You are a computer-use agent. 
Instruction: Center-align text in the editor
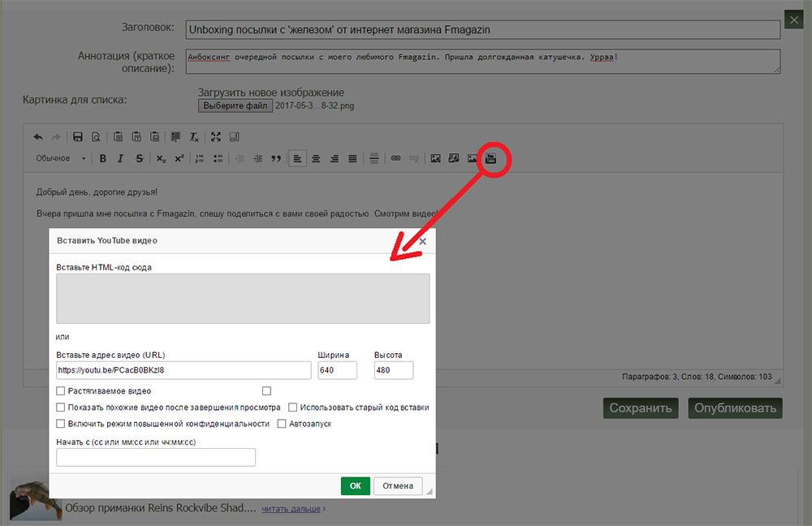pyautogui.click(x=317, y=158)
